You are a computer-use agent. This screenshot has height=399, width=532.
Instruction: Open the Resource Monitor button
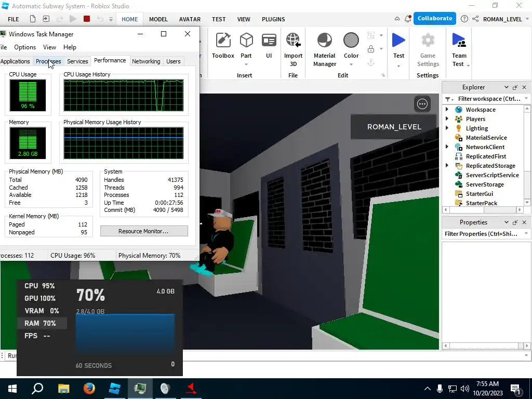(x=144, y=231)
